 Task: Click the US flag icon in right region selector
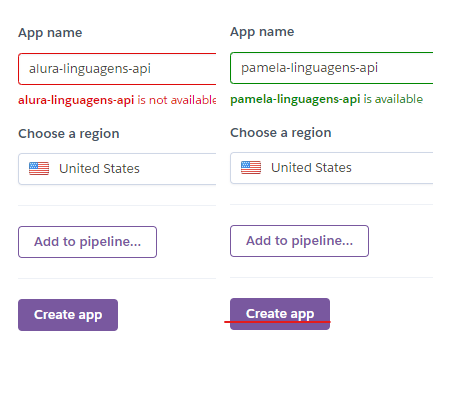point(251,167)
